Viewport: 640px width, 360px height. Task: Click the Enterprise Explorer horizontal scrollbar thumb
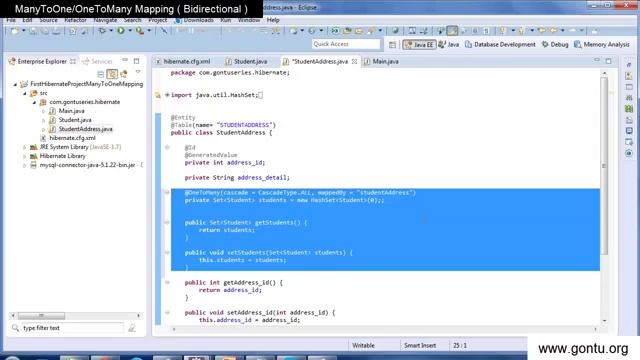click(x=41, y=316)
